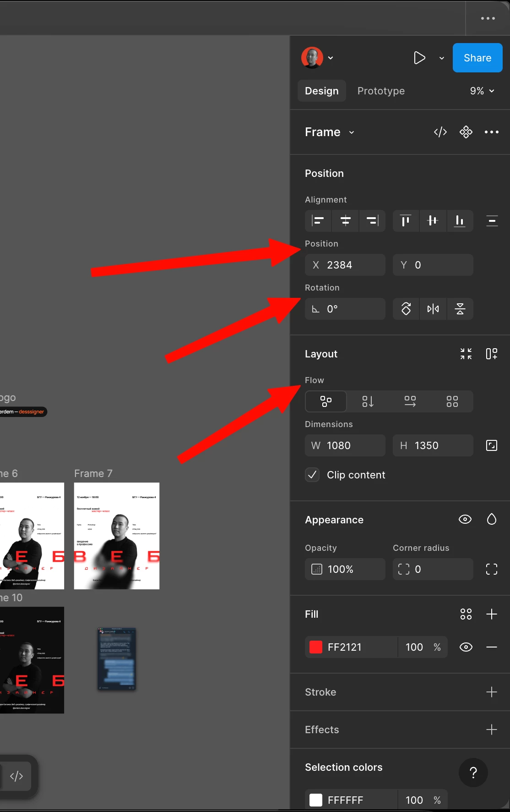Toggle individual corner radius icon
This screenshot has height=812, width=510.
tap(492, 569)
